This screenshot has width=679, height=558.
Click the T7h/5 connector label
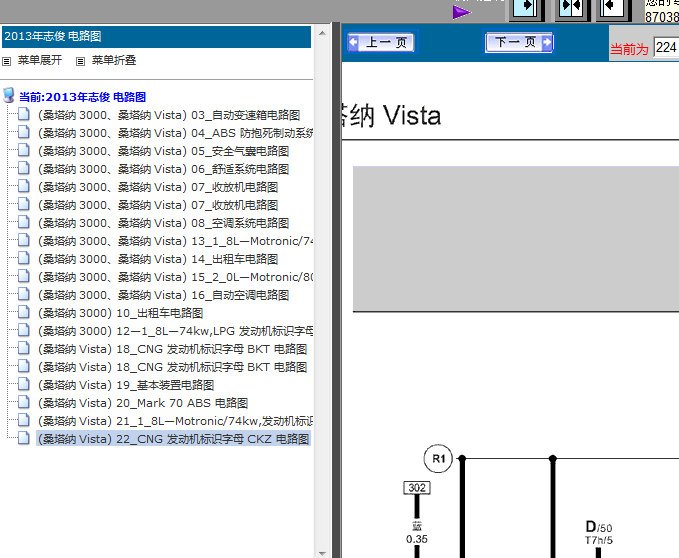pos(599,540)
